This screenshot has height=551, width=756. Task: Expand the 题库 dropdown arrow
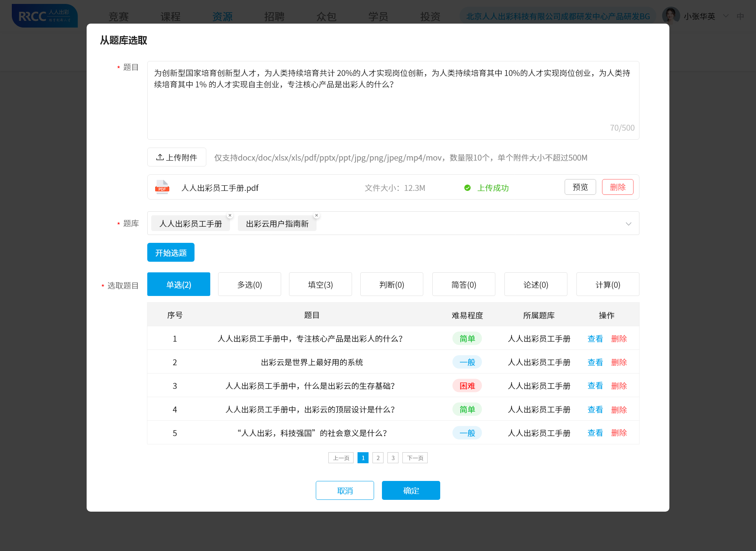628,224
